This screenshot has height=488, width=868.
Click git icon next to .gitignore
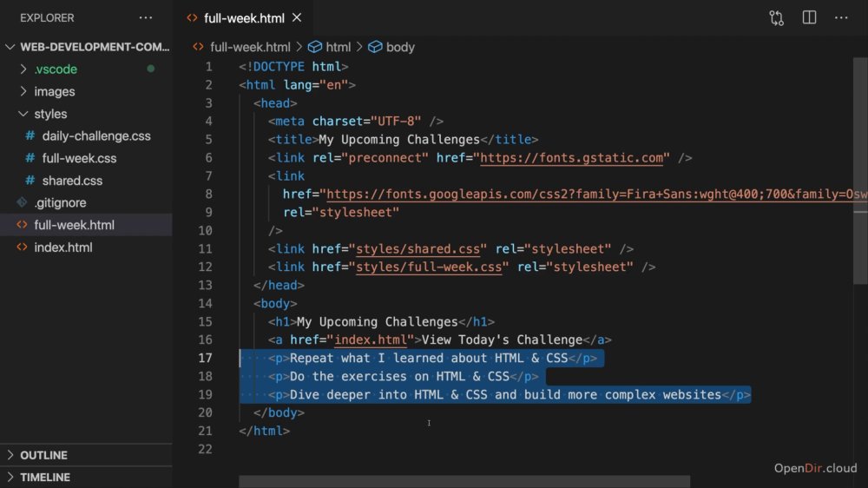pyautogui.click(x=22, y=202)
